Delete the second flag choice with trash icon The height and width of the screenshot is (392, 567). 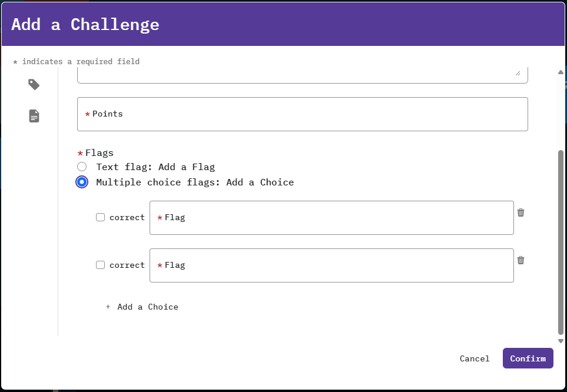pyautogui.click(x=520, y=260)
